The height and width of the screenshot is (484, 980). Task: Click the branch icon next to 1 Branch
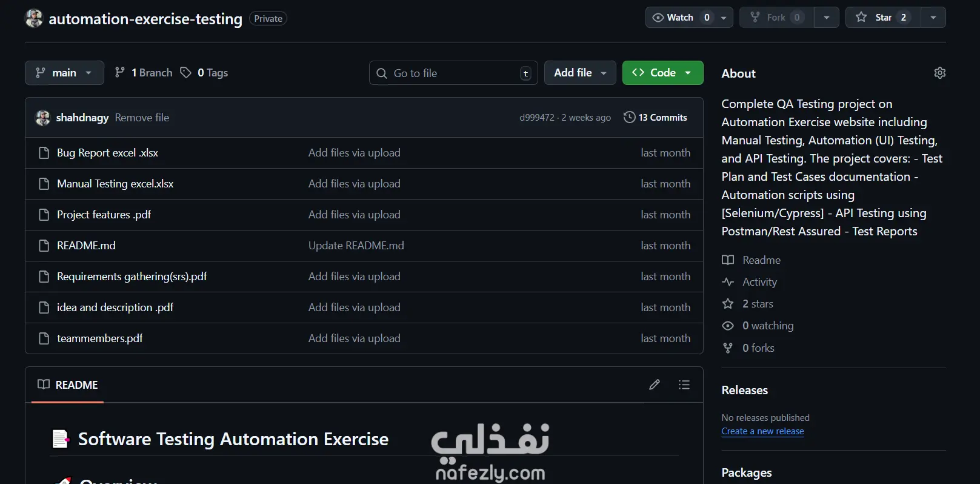[120, 73]
